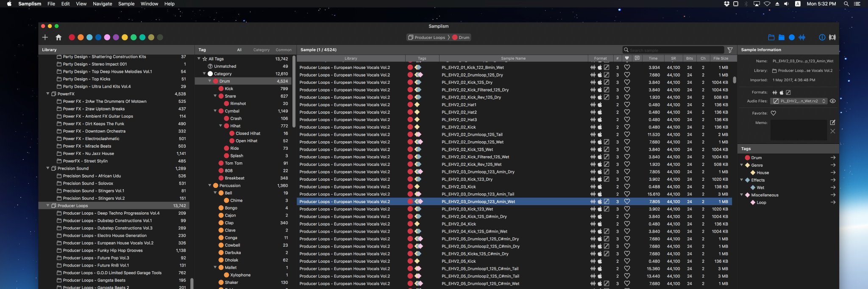Sort by Time column header
Image resolution: width=868 pixels, height=289 pixels.
(653, 58)
